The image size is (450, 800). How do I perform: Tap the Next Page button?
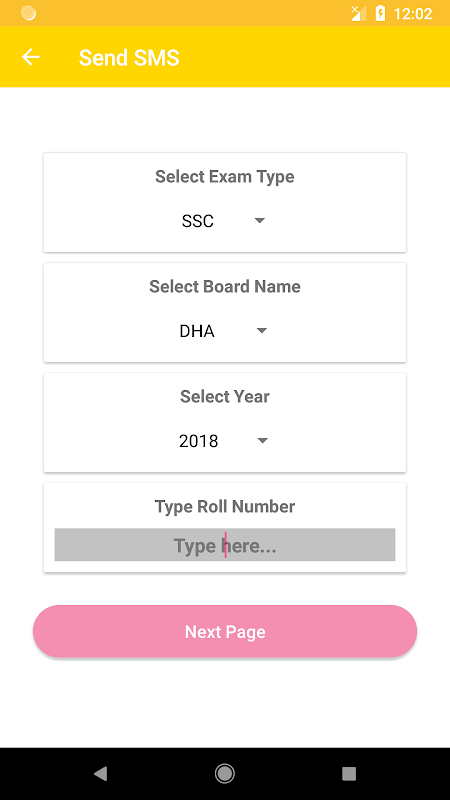point(225,632)
